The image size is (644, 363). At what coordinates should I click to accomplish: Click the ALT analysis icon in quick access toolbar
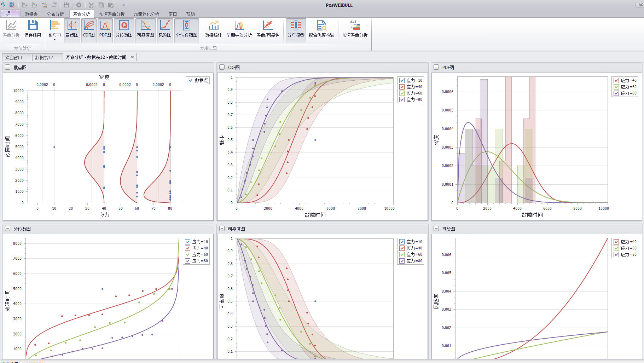click(x=45, y=5)
